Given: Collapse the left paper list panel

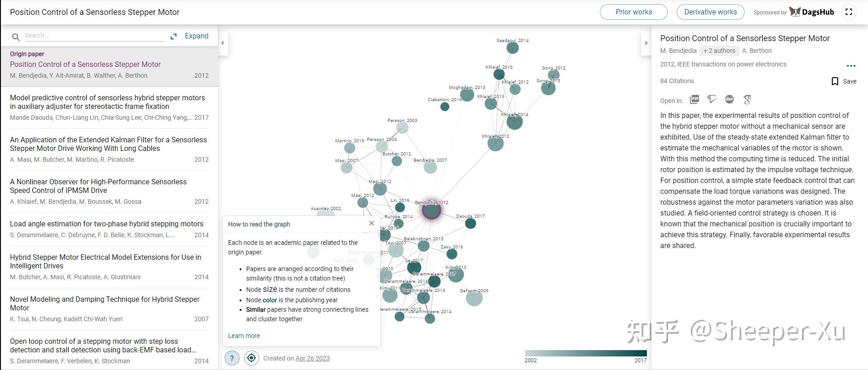Looking at the screenshot, I should tap(222, 43).
